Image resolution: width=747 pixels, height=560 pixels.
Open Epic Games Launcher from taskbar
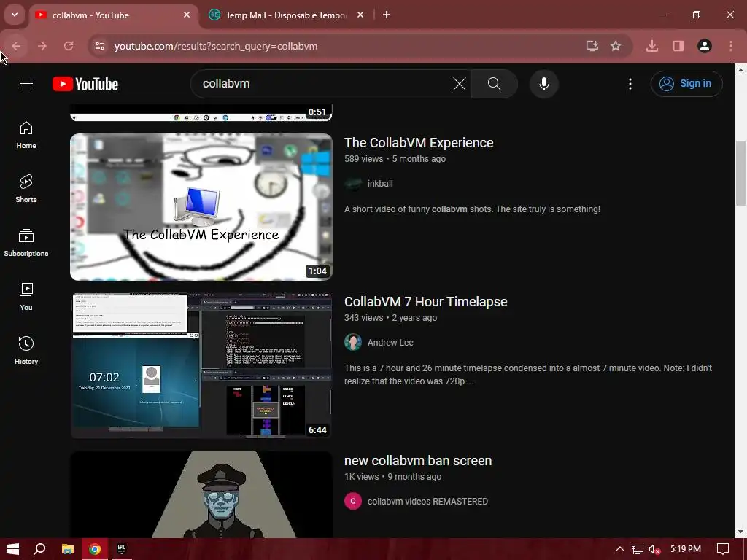click(122, 549)
